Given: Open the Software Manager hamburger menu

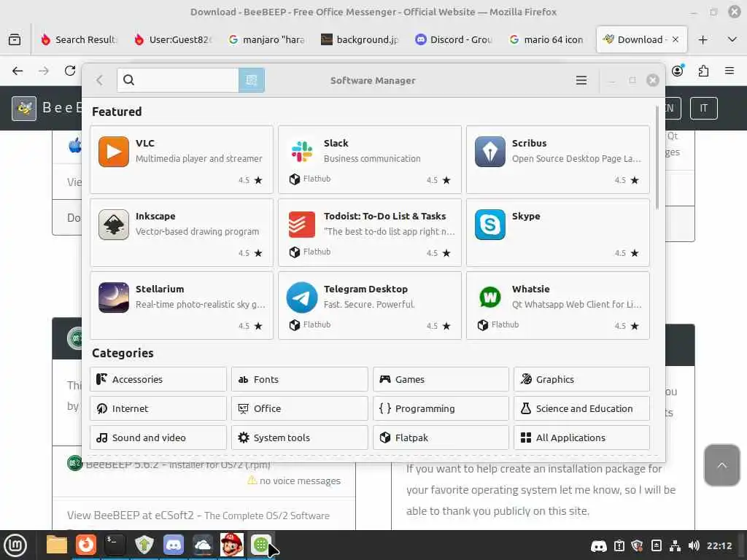Looking at the screenshot, I should 581,80.
